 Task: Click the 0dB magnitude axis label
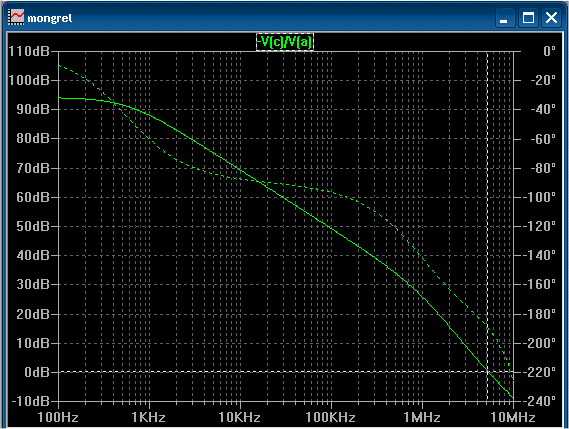[37, 372]
